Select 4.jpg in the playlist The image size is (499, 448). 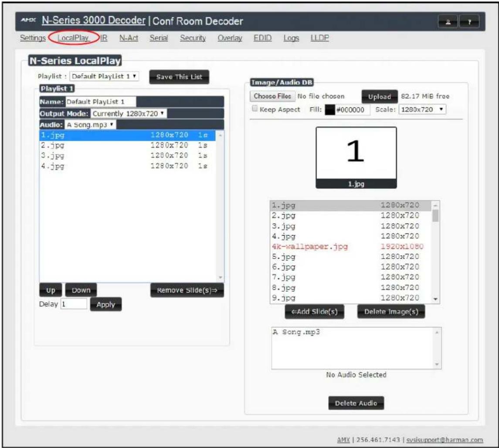tap(127, 166)
